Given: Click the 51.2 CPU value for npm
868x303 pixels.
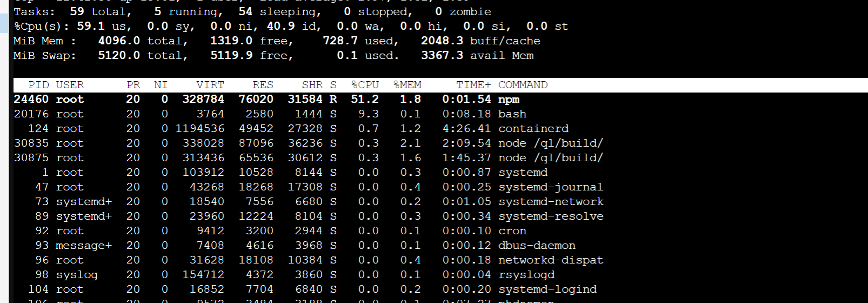Looking at the screenshot, I should 365,100.
